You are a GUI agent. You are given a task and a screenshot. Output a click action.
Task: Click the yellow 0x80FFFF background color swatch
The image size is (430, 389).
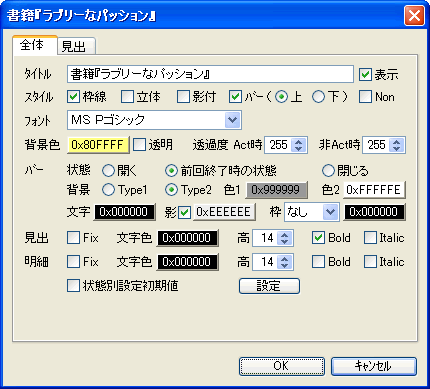[x=98, y=145]
